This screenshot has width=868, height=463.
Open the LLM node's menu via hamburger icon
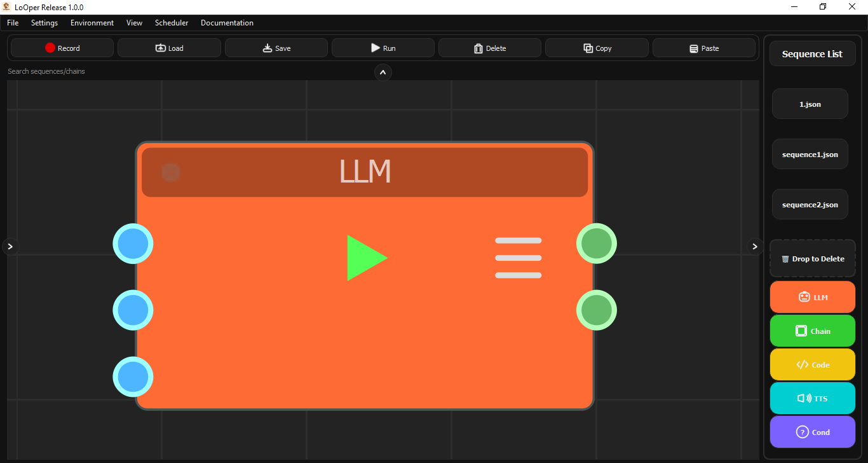tap(518, 257)
